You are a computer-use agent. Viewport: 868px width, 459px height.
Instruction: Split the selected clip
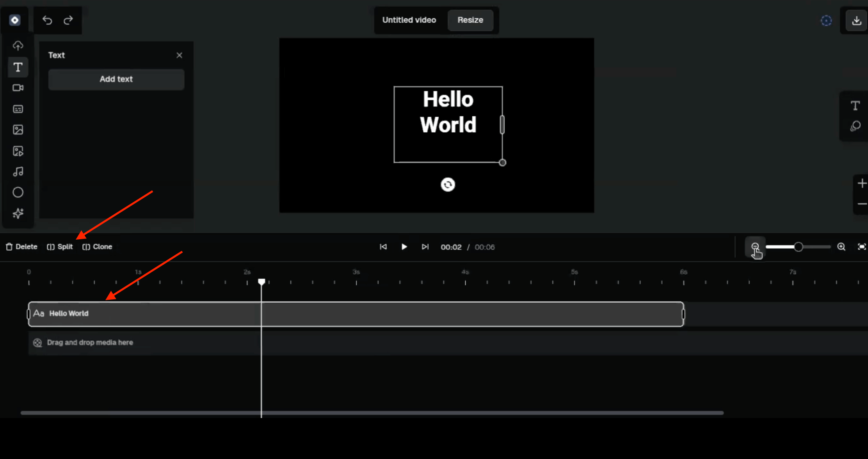coord(60,247)
